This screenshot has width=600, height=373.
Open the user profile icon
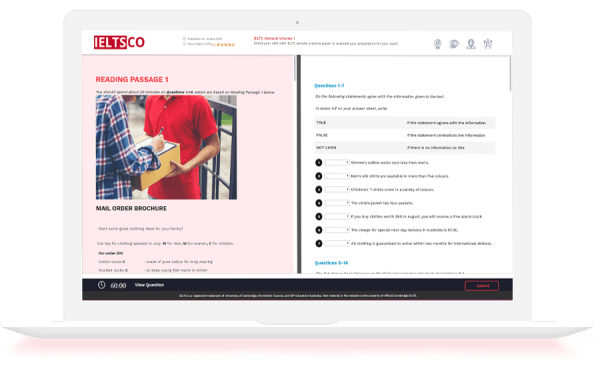click(471, 44)
